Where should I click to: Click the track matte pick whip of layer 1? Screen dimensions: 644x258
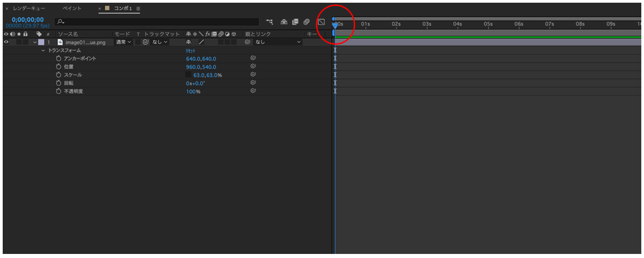pyautogui.click(x=145, y=42)
